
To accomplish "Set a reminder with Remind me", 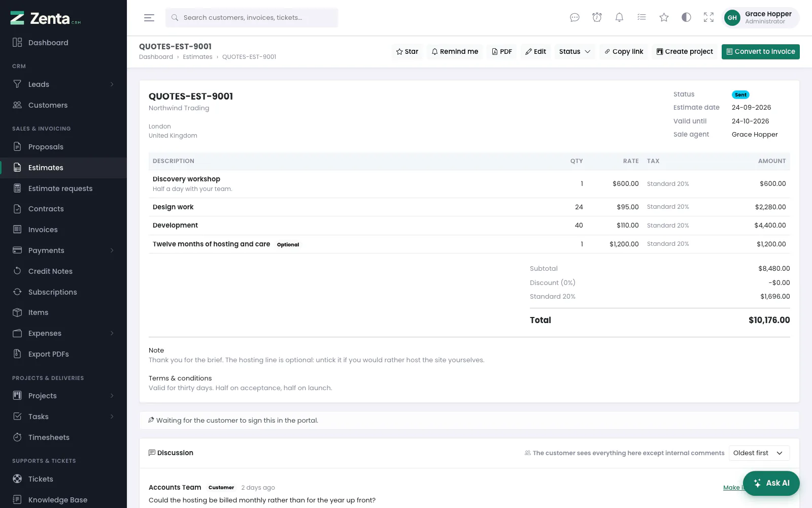I will (455, 52).
